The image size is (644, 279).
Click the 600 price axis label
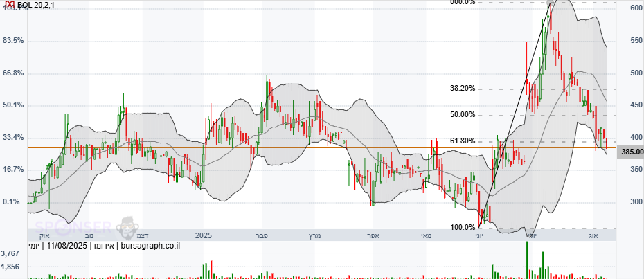tap(636, 8)
